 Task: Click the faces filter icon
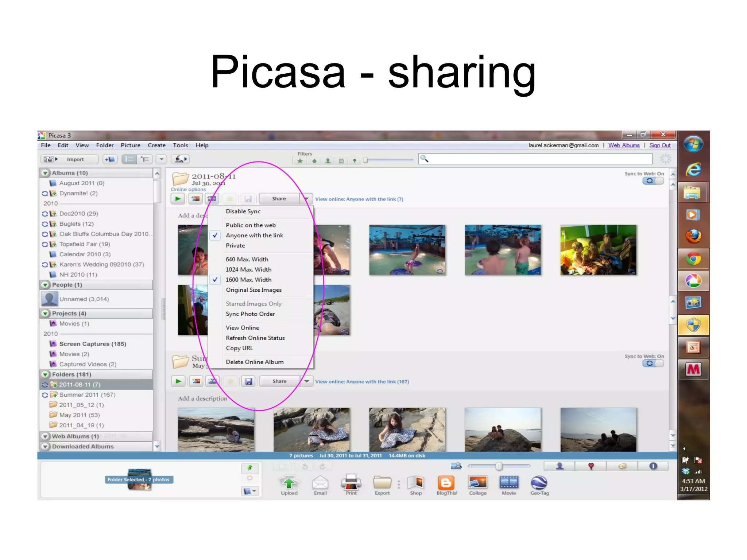point(328,161)
